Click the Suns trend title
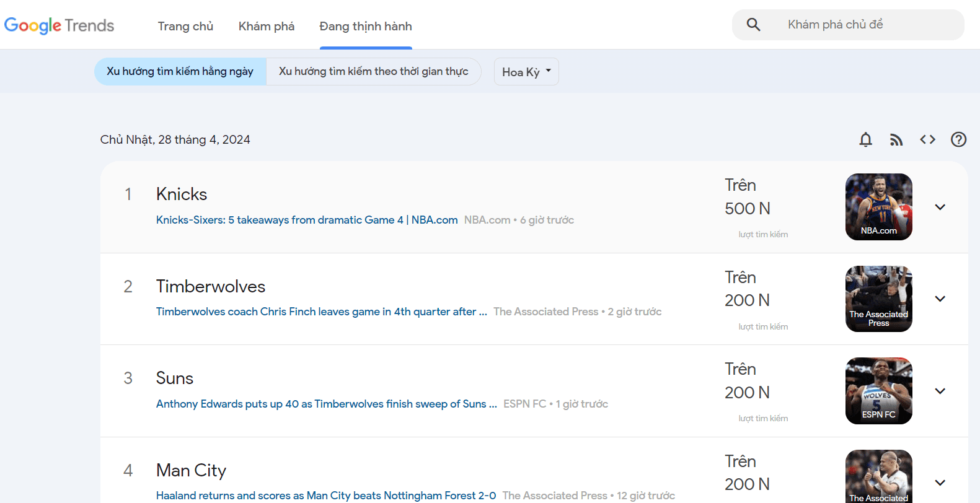 pyautogui.click(x=175, y=378)
